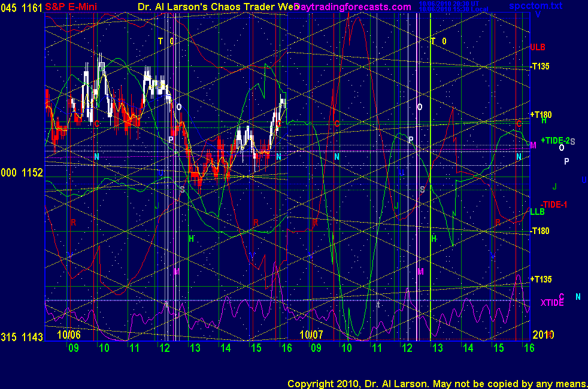Click hour '09' label under the 10/06 date
588x389 pixels.
[x=74, y=348]
